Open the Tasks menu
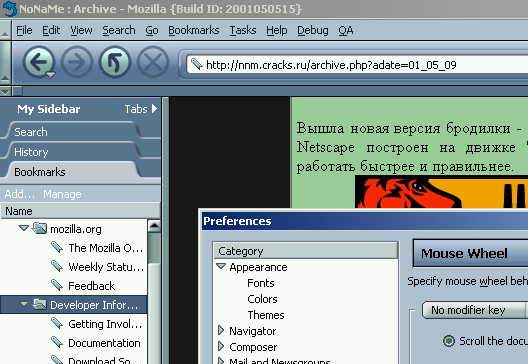The width and height of the screenshot is (528, 364). (x=242, y=30)
